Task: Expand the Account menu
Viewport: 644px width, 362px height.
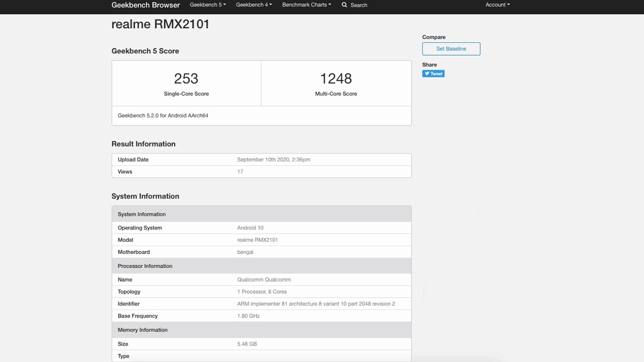Action: pyautogui.click(x=497, y=5)
